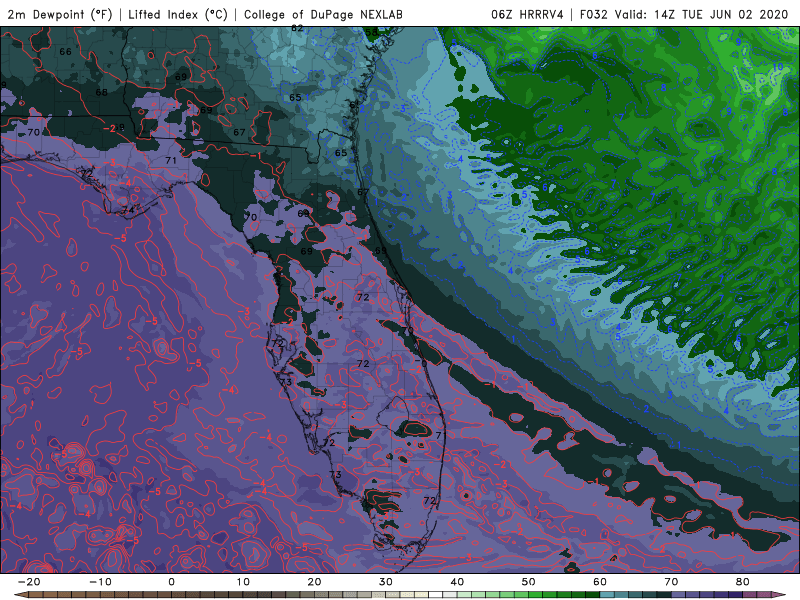Click the -20 label on the color scale

pyautogui.click(x=29, y=582)
